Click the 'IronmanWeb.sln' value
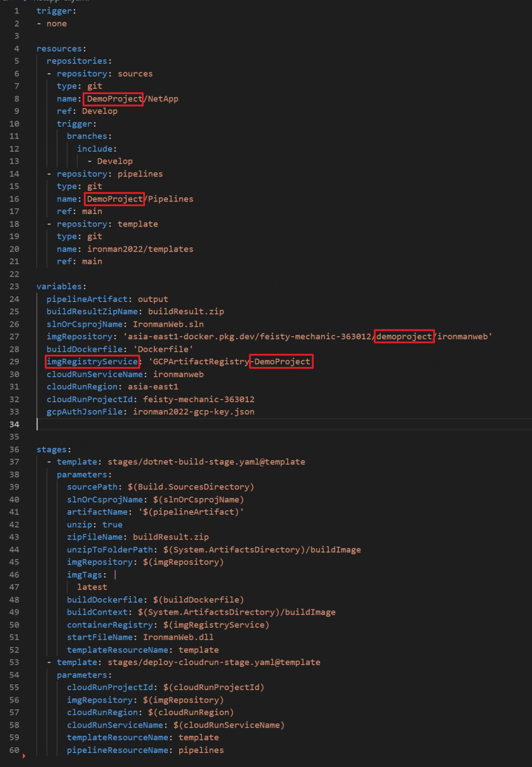532x767 pixels. point(168,324)
